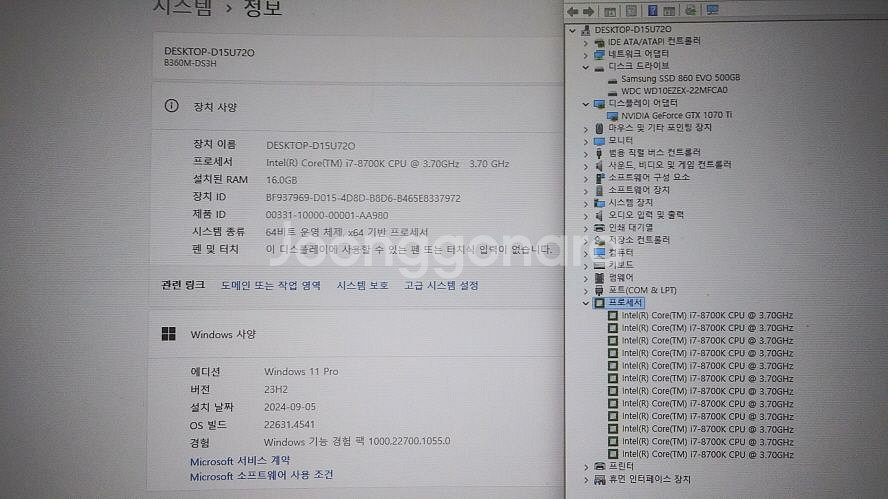The width and height of the screenshot is (888, 499).
Task: Click the B360M-DS3H device name card
Action: [357, 57]
